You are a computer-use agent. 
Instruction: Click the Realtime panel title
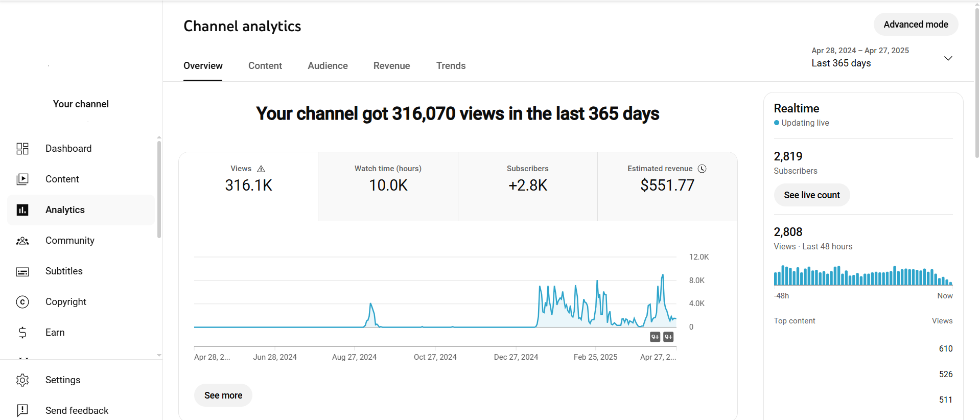796,108
